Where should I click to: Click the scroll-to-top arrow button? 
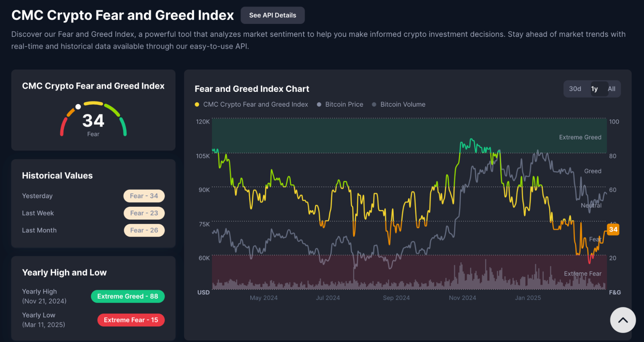(x=623, y=320)
